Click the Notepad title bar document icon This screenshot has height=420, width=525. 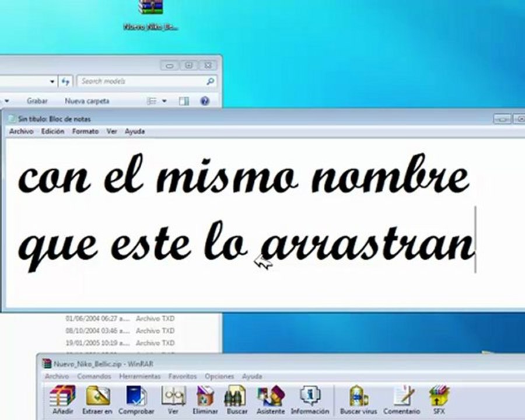pyautogui.click(x=12, y=118)
